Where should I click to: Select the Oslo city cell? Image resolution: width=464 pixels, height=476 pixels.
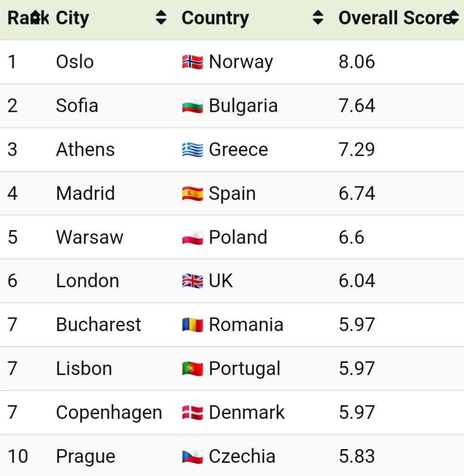75,62
